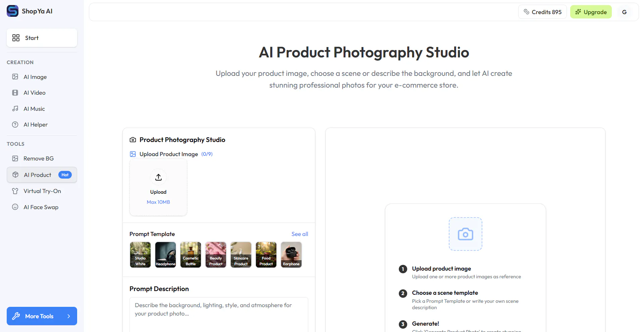Open the Virtual Try-On tool
This screenshot has width=644, height=332.
[42, 191]
